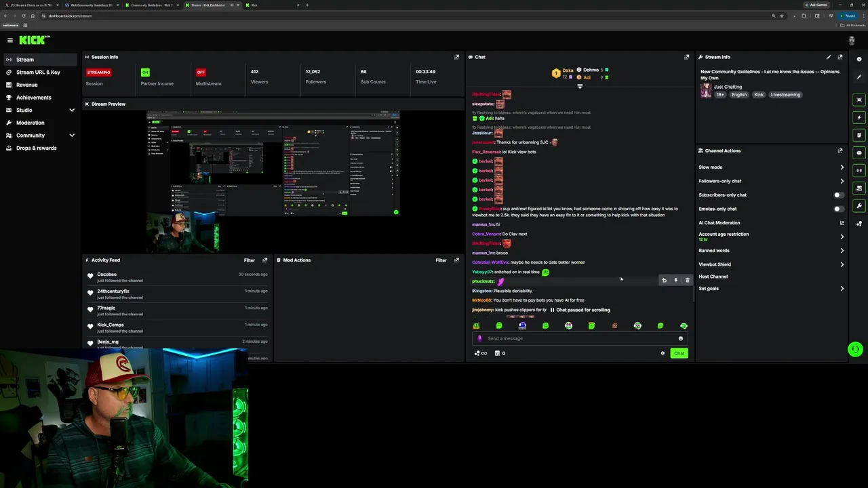Open info icon in right toolbar
Screen dimensions: 868x488
tap(859, 59)
